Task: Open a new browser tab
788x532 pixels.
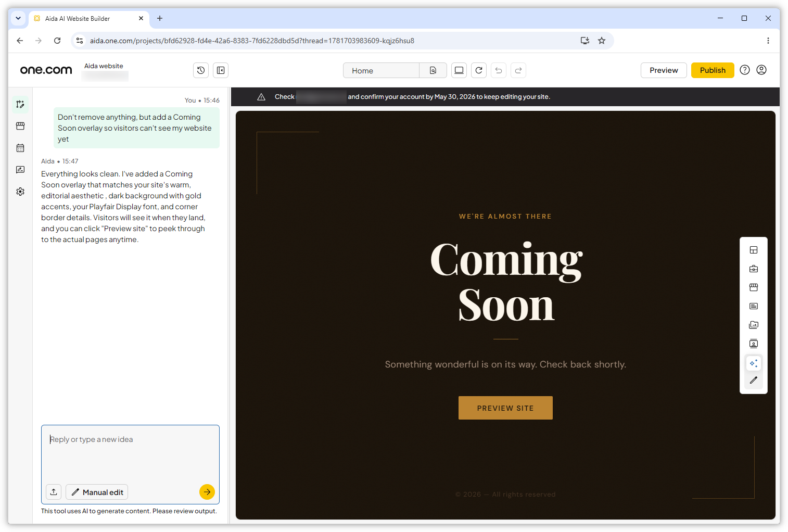Action: click(x=160, y=18)
